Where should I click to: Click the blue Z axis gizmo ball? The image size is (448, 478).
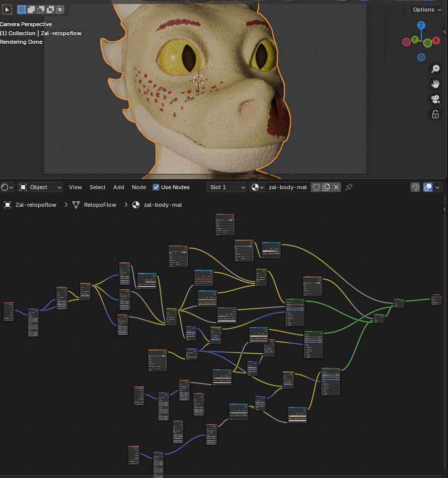(x=421, y=25)
